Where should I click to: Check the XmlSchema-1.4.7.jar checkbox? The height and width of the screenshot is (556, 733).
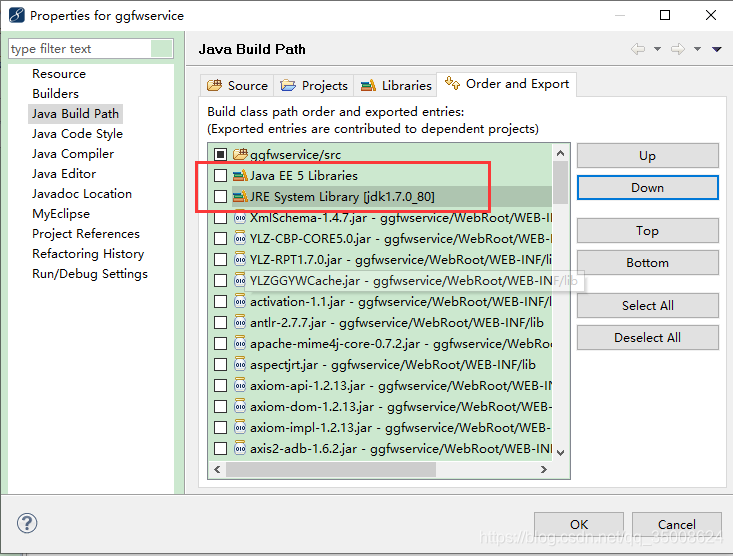(x=220, y=217)
